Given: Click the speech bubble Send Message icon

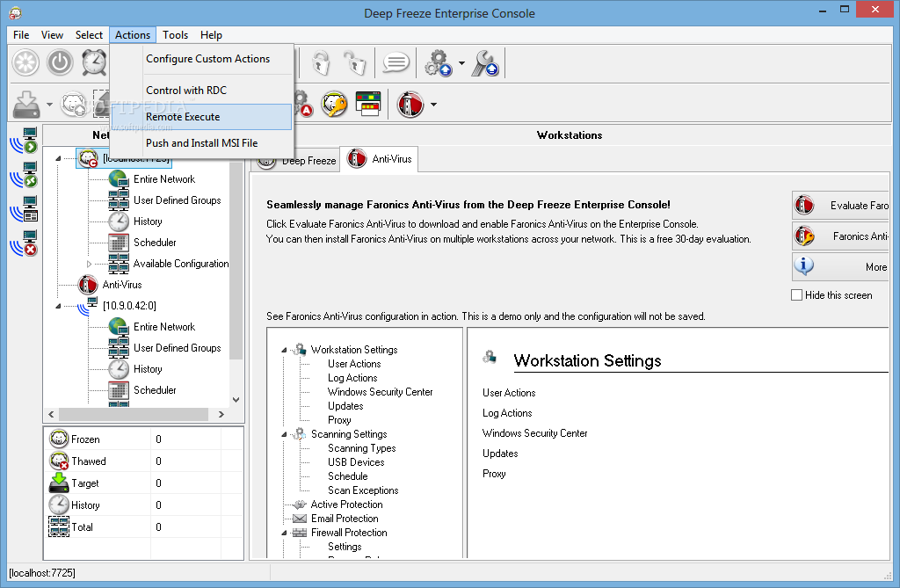Looking at the screenshot, I should click(396, 62).
